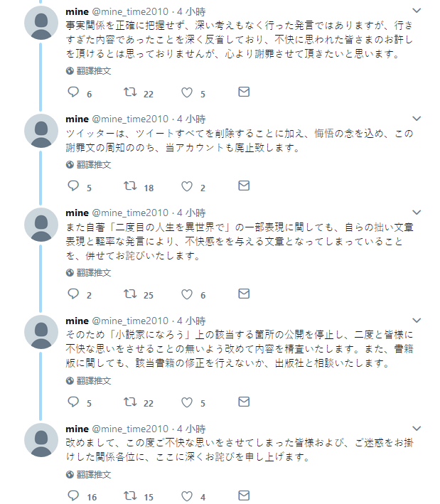Retweet the tweet with 18 retweets
This screenshot has width=440, height=504.
click(130, 186)
